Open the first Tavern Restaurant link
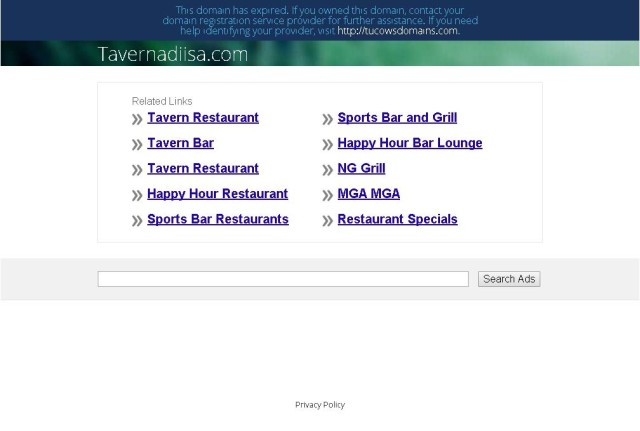 [203, 118]
